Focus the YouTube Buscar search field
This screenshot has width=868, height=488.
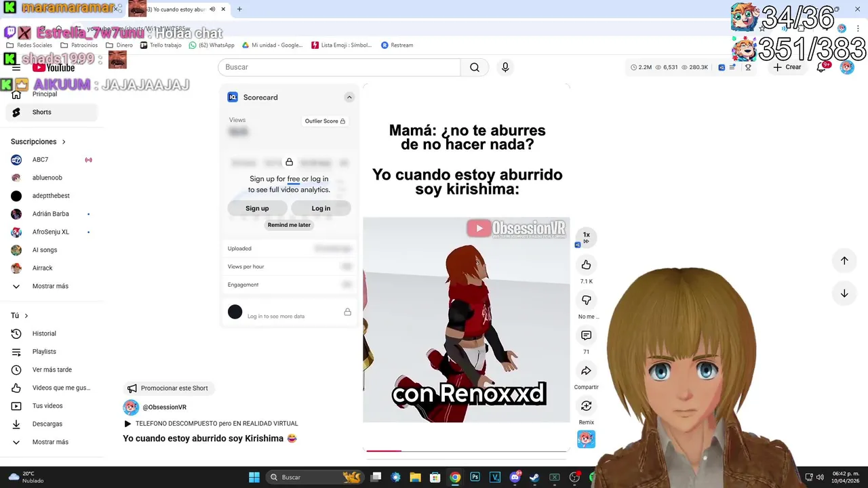[x=339, y=67]
